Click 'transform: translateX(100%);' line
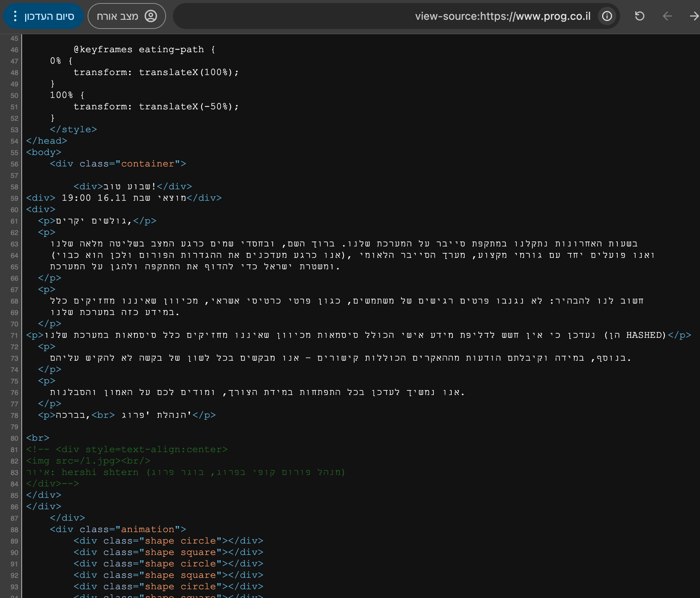Viewport: 700px width, 598px height. [156, 72]
